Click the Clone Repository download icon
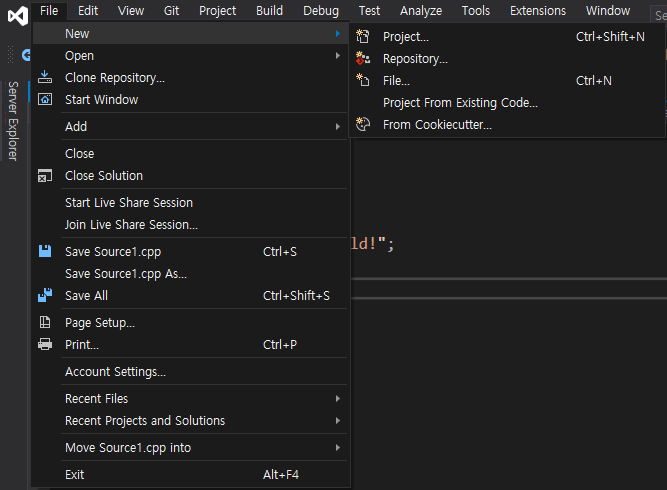The height and width of the screenshot is (490, 667). pos(45,77)
